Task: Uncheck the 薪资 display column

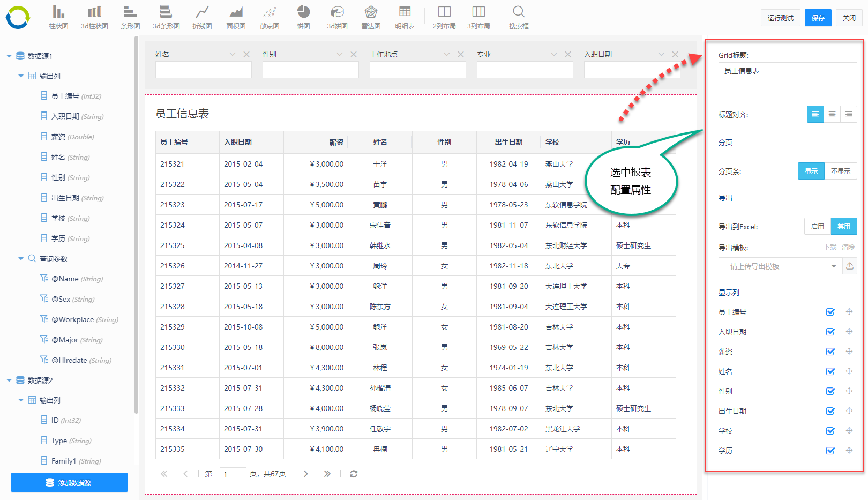Action: point(830,352)
